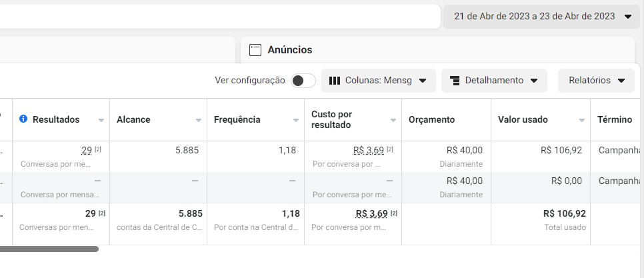This screenshot has width=644, height=278.
Task: Switch to the Anúncios tab
Action: point(289,50)
